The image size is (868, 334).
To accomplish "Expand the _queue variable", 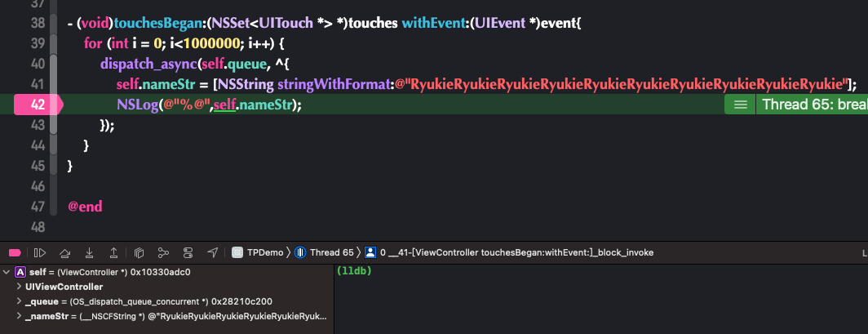I will click(20, 301).
